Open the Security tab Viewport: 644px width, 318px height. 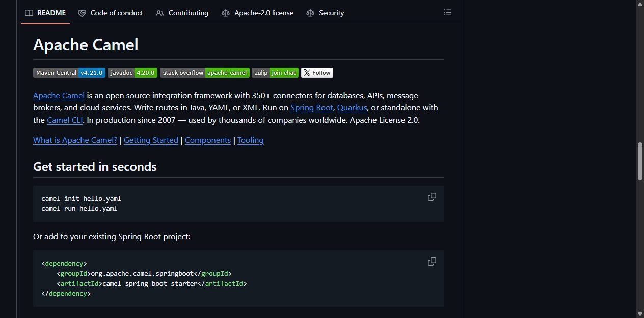pos(325,13)
